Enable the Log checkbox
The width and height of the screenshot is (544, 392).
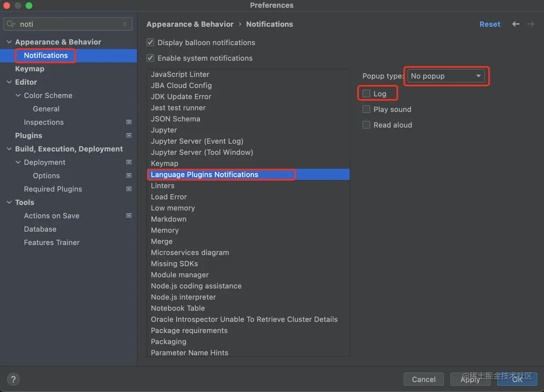[366, 93]
